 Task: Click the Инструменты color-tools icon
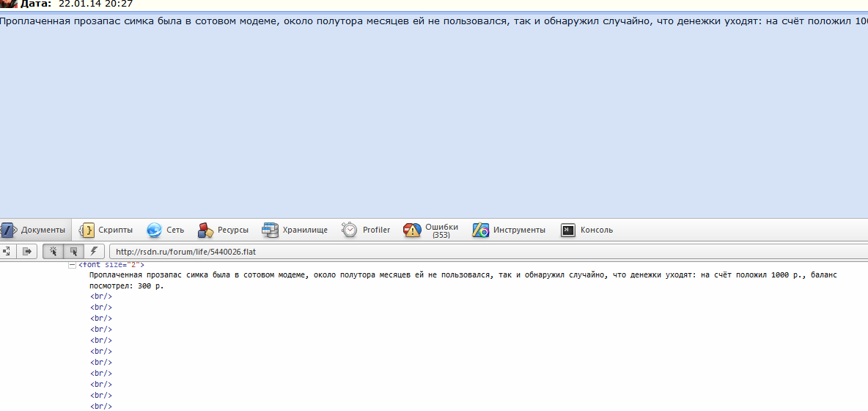[x=481, y=230]
